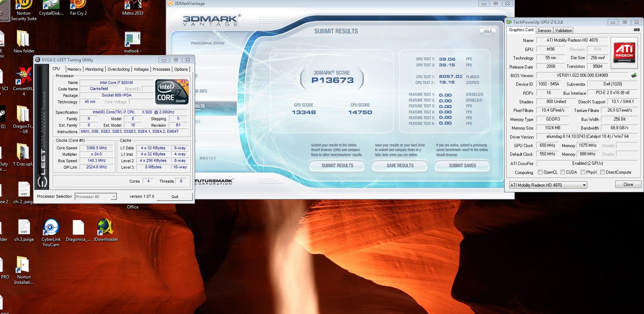Screen dimensions: 644x314
Task: Click the BIOS Version field in GPU-Z
Action: point(582,75)
